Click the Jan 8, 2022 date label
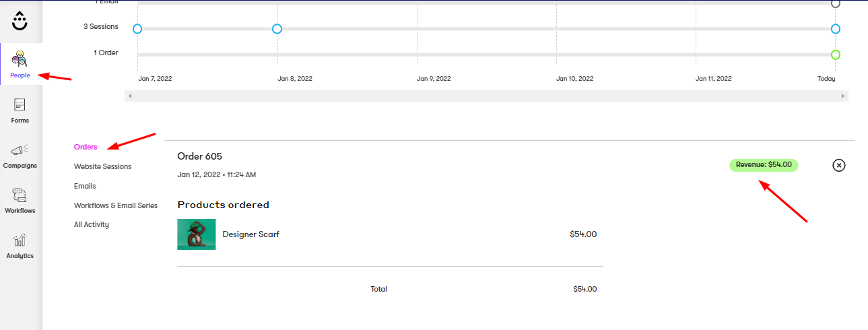The image size is (868, 330). point(295,79)
